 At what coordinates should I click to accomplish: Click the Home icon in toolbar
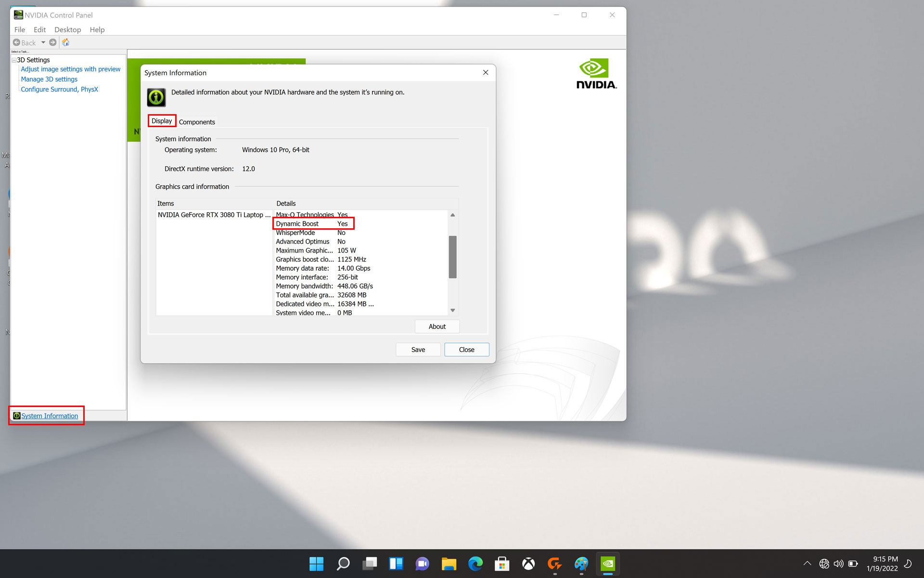(x=66, y=42)
